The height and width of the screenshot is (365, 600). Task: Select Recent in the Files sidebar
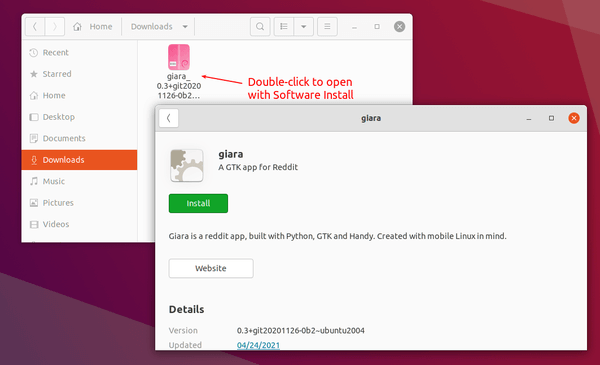(80, 52)
